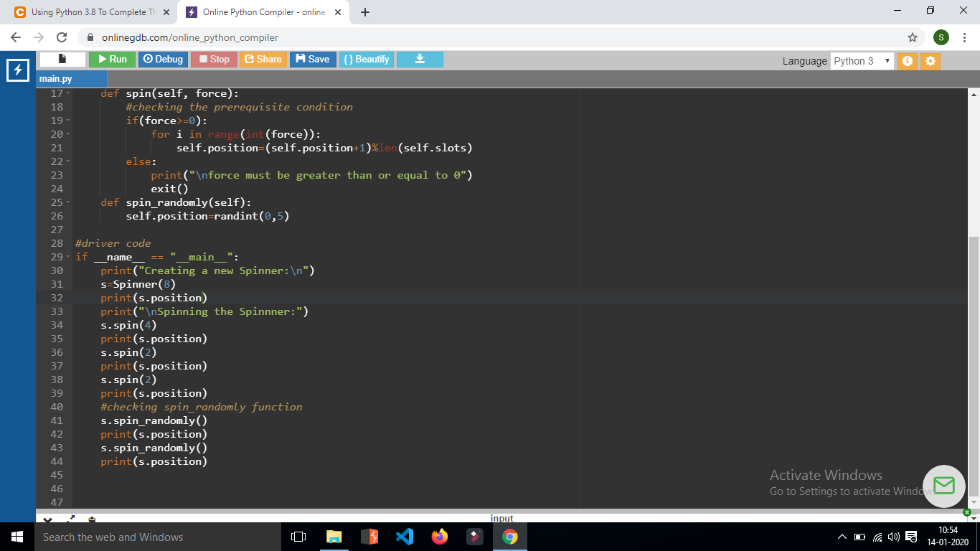Start the Debug session

click(x=163, y=60)
